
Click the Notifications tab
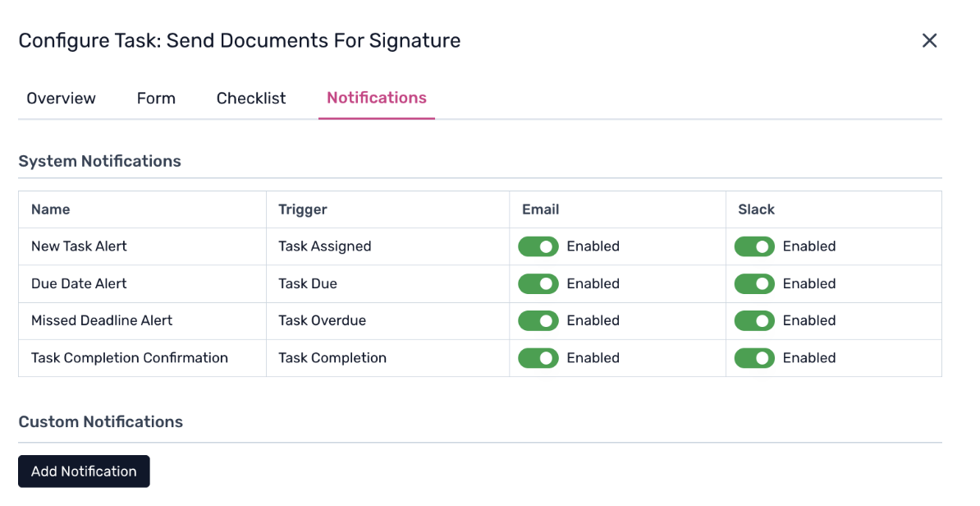pos(377,99)
